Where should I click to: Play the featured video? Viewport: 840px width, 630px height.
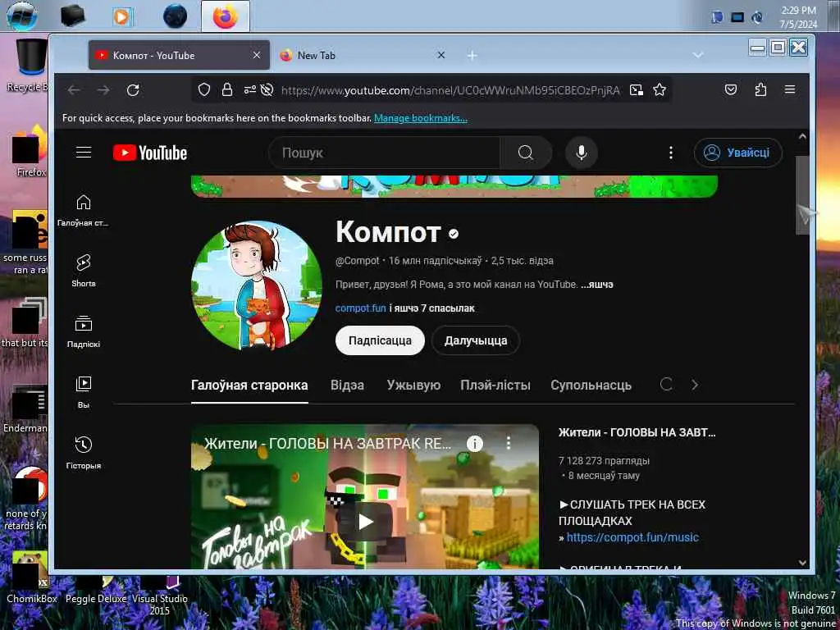click(365, 521)
